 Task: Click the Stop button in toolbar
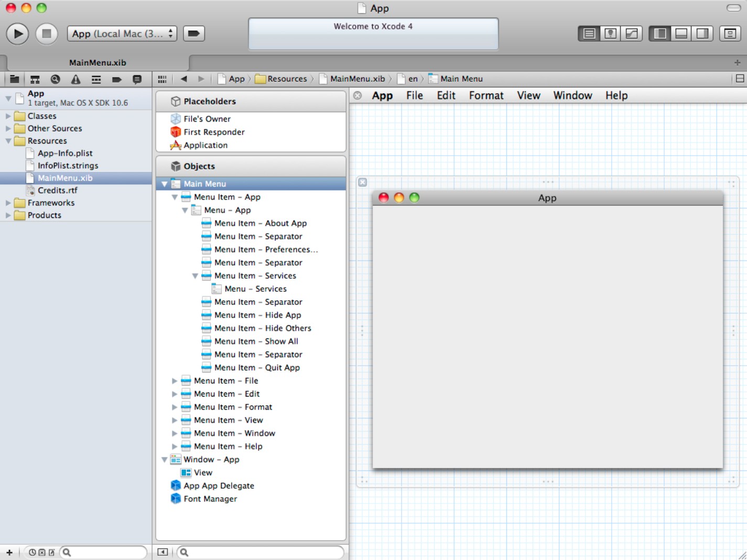pyautogui.click(x=47, y=34)
